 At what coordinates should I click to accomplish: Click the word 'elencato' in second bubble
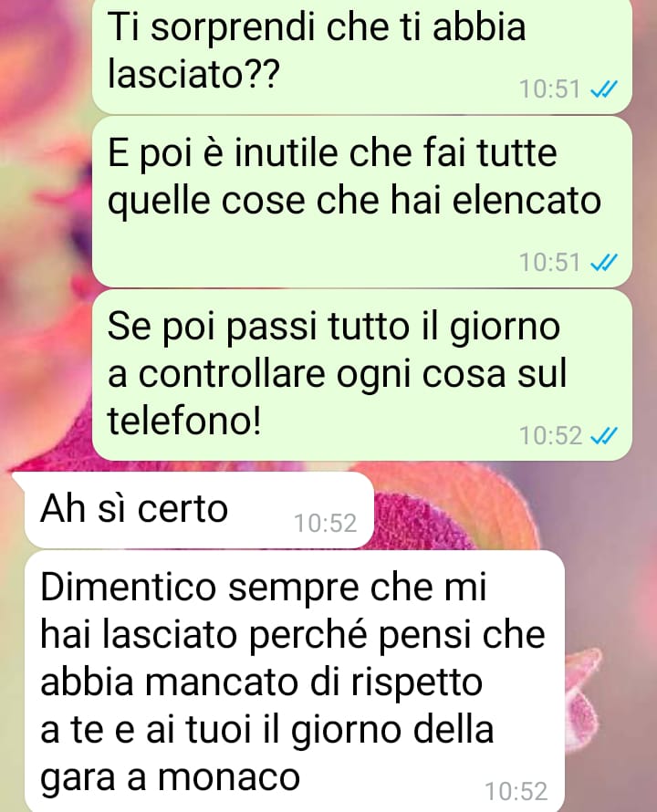(527, 201)
